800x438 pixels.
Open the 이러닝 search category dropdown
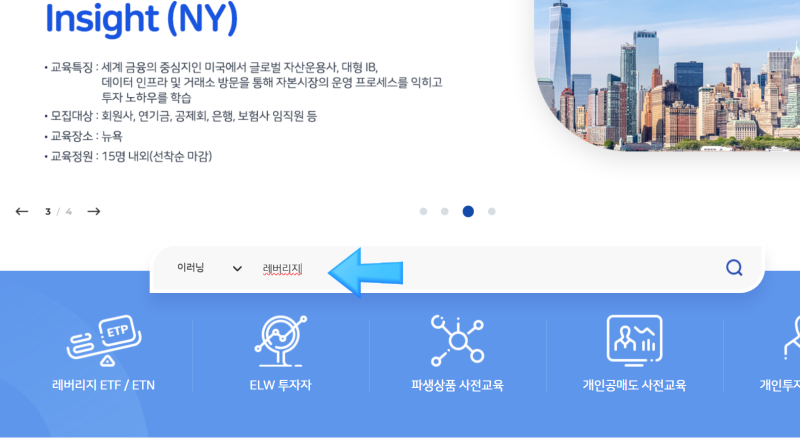pos(209,268)
